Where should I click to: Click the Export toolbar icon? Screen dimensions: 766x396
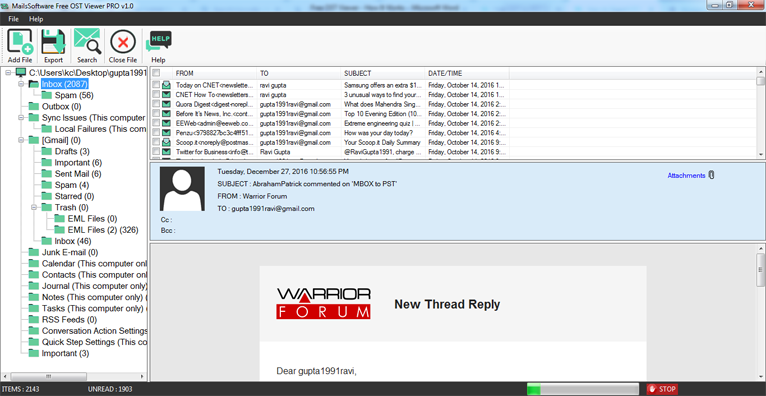(53, 42)
